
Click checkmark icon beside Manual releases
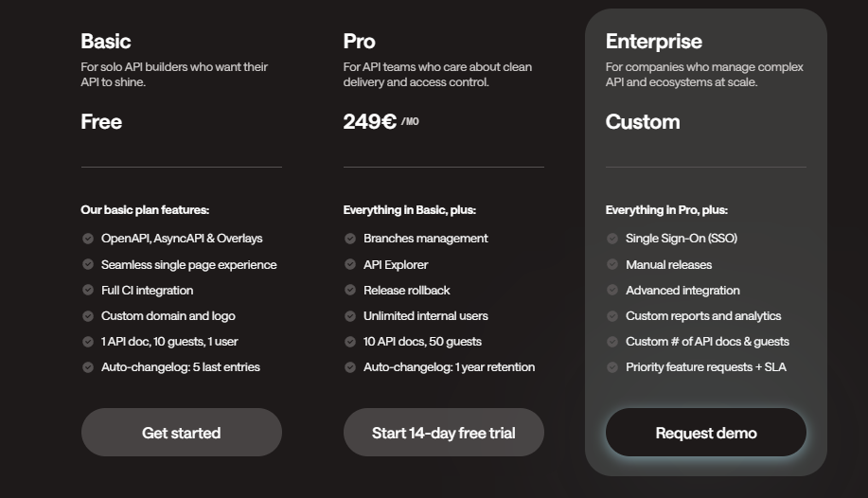tap(612, 264)
